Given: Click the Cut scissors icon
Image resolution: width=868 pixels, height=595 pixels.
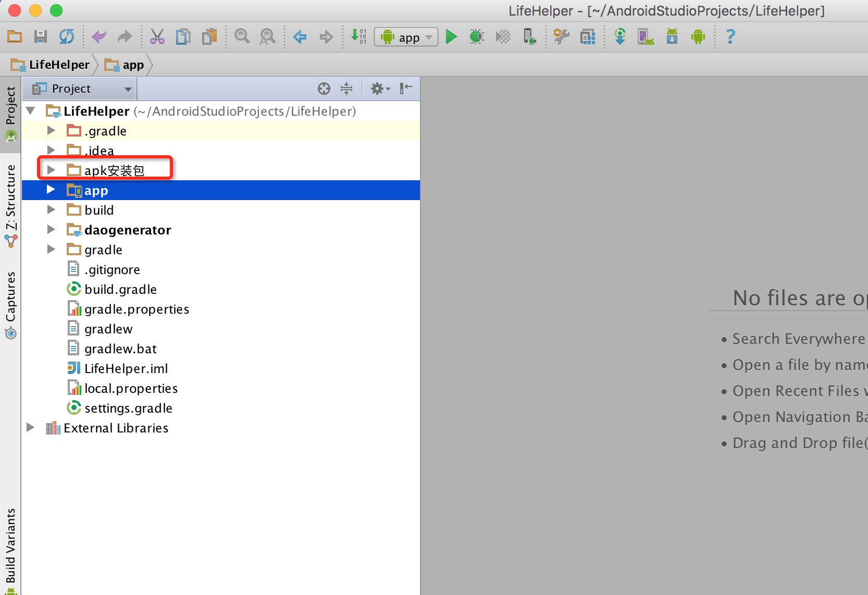Looking at the screenshot, I should point(157,36).
